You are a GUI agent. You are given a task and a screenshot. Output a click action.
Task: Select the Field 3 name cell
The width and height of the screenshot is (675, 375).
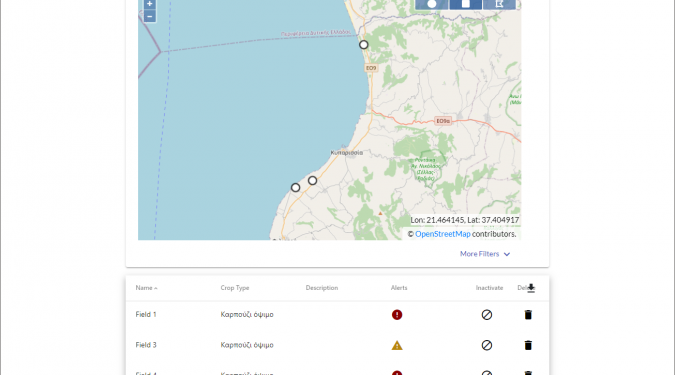point(146,345)
